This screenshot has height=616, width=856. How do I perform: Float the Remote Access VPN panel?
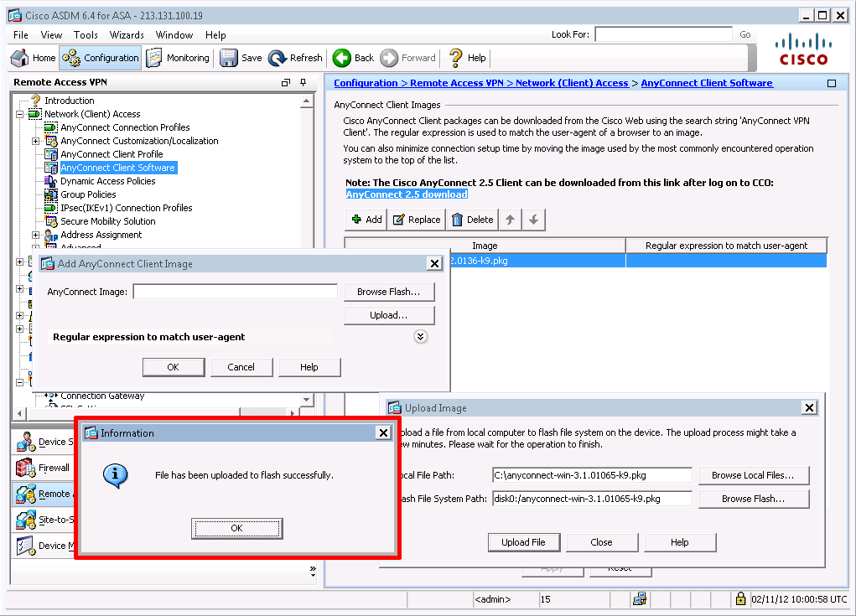(x=286, y=82)
